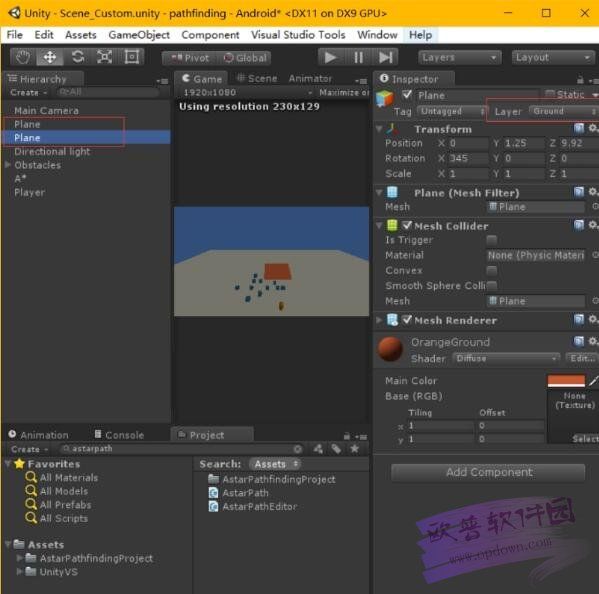Open the Mesh Filter help icon
This screenshot has width=599, height=594.
pyautogui.click(x=579, y=192)
